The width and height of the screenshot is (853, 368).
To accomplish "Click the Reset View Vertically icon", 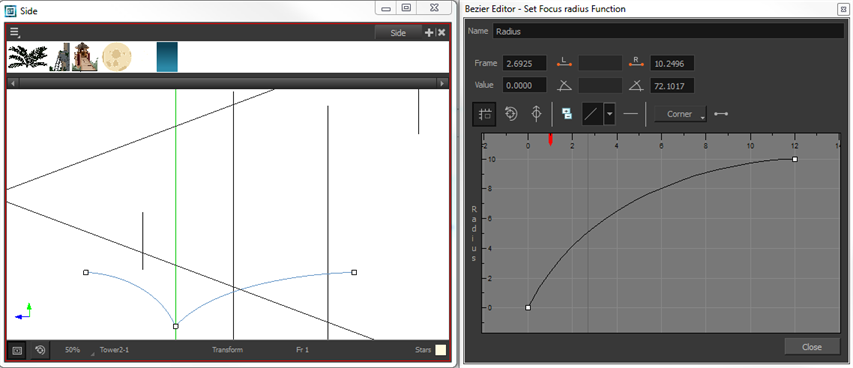I will click(536, 114).
